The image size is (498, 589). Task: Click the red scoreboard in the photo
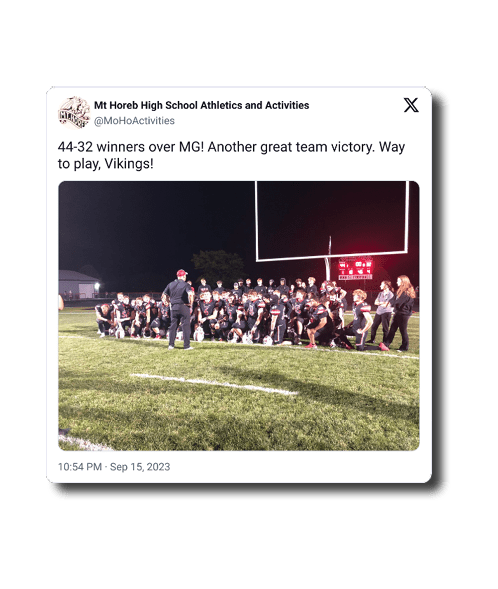tap(355, 269)
